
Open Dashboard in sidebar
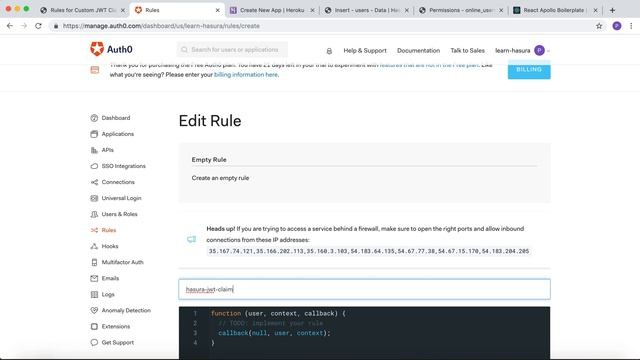[116, 118]
